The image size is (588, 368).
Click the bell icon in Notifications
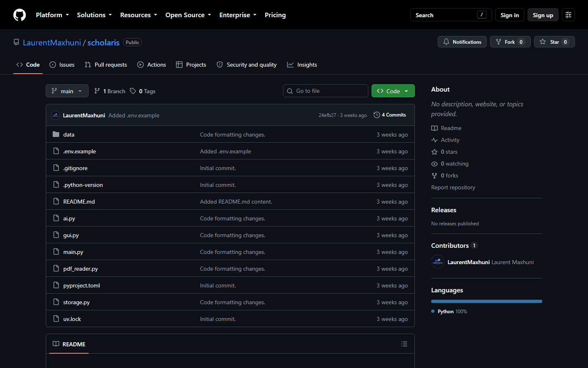click(446, 42)
